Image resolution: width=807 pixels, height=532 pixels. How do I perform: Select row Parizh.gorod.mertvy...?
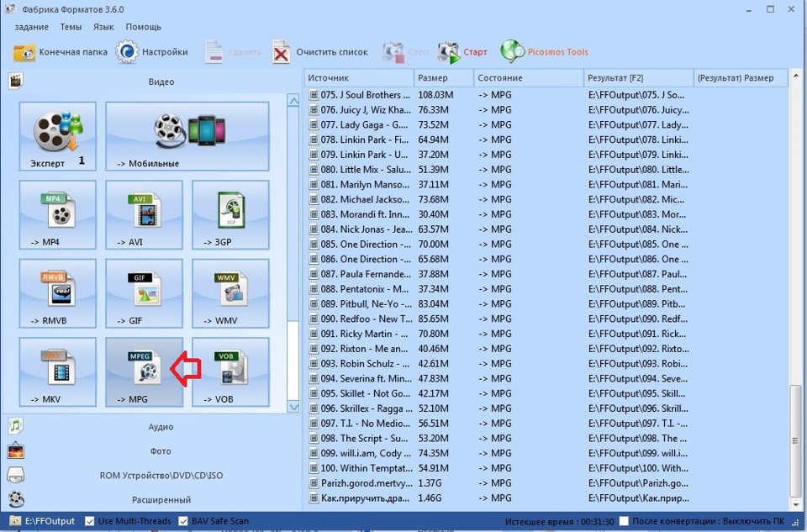click(x=546, y=482)
